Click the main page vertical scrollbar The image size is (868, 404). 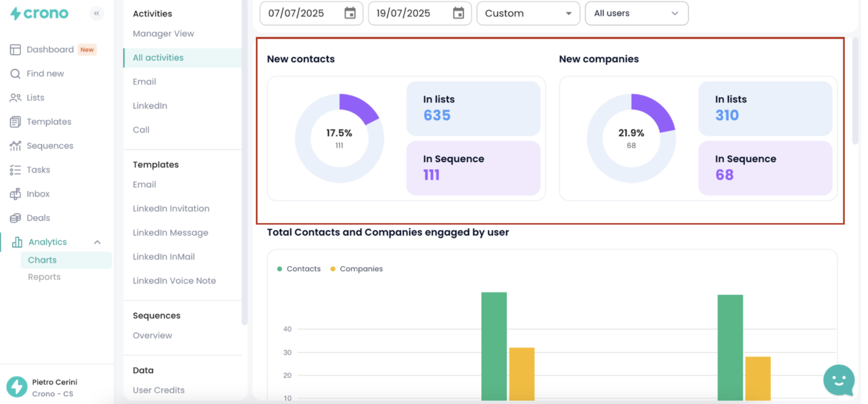(x=855, y=91)
